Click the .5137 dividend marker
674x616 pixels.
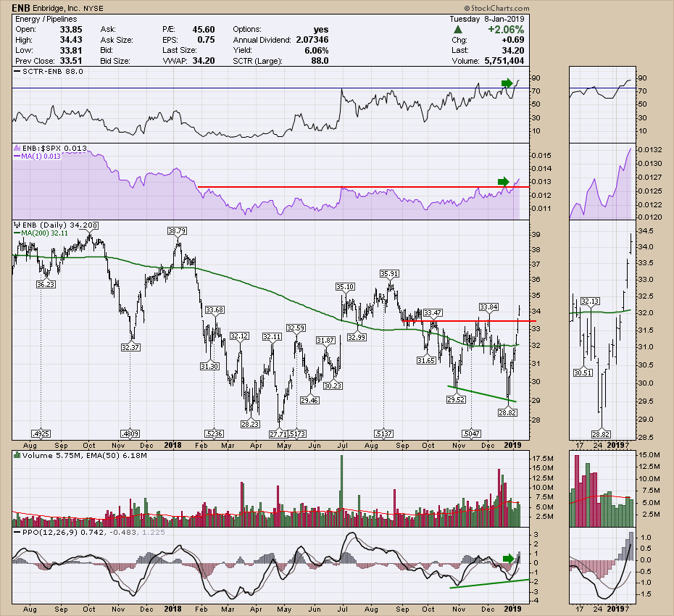[x=383, y=434]
